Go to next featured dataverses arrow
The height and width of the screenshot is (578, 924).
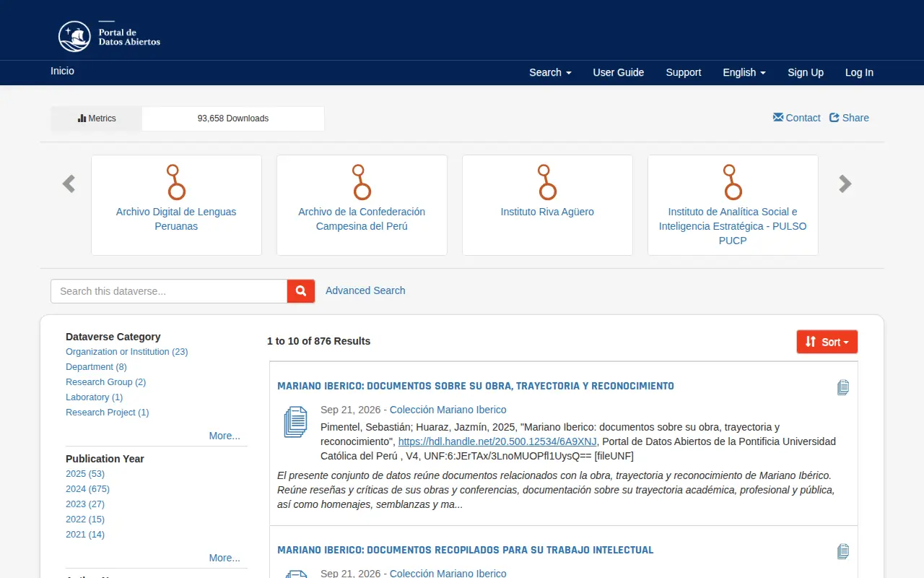pos(845,184)
